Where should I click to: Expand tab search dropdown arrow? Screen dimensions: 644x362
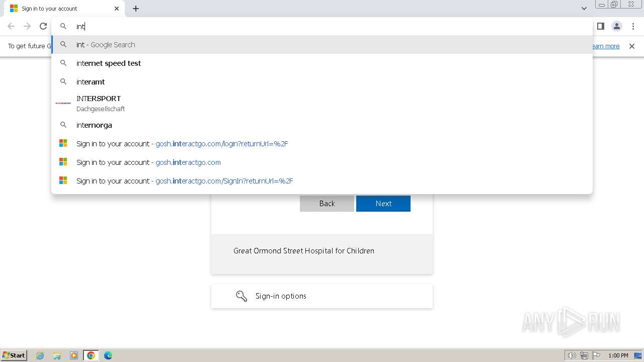coord(584,9)
